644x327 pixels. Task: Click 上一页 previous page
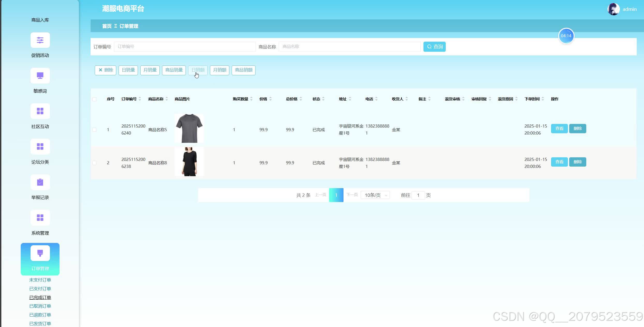[320, 195]
